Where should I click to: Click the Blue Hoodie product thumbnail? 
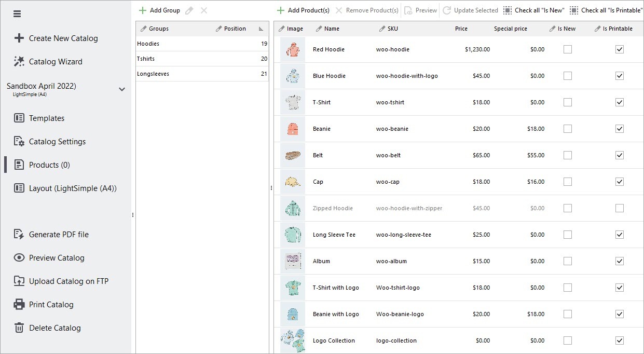[293, 76]
